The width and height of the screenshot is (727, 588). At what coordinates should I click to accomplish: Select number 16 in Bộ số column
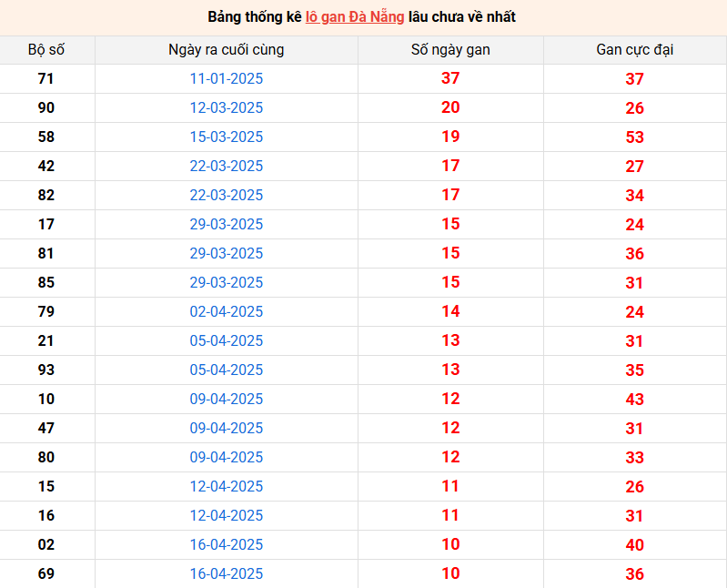coord(45,516)
